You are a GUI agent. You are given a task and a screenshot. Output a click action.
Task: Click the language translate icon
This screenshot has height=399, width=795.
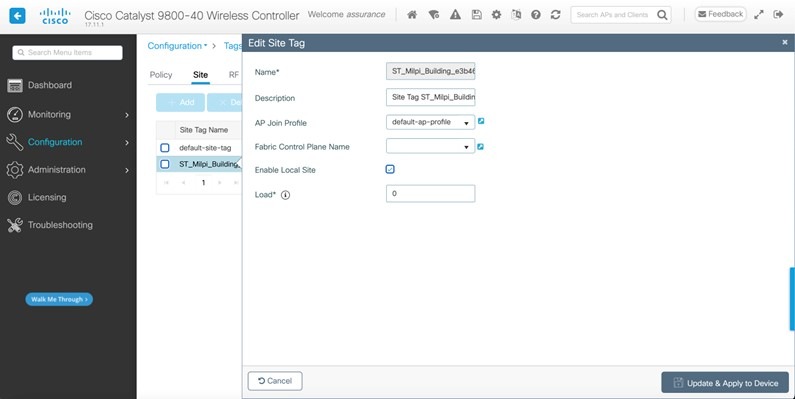click(516, 15)
